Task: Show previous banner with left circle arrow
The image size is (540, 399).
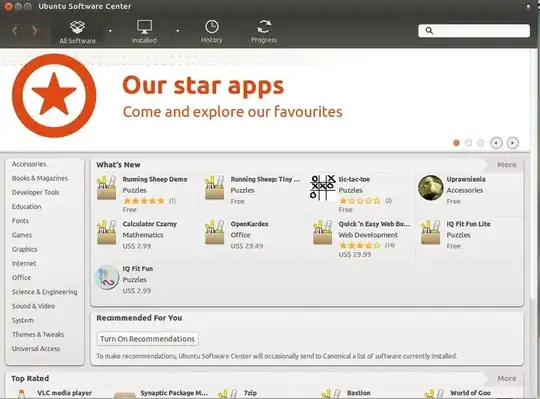Action: [496, 143]
